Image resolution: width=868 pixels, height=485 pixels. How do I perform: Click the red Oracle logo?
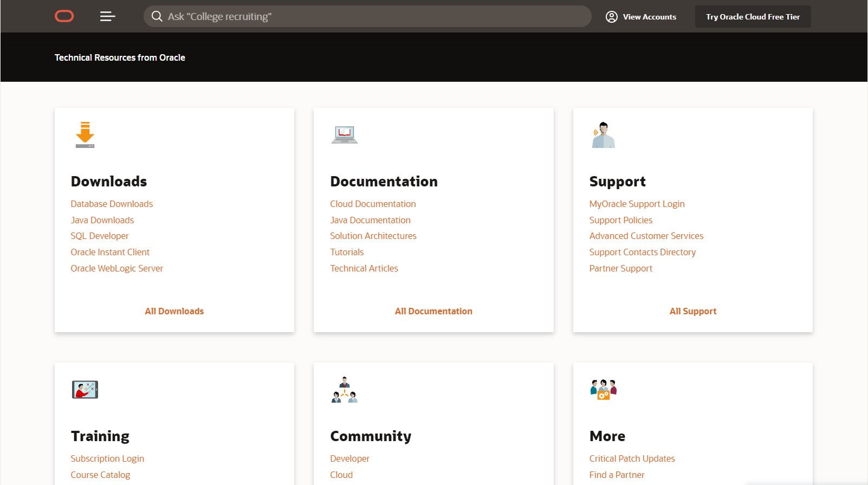[x=64, y=16]
